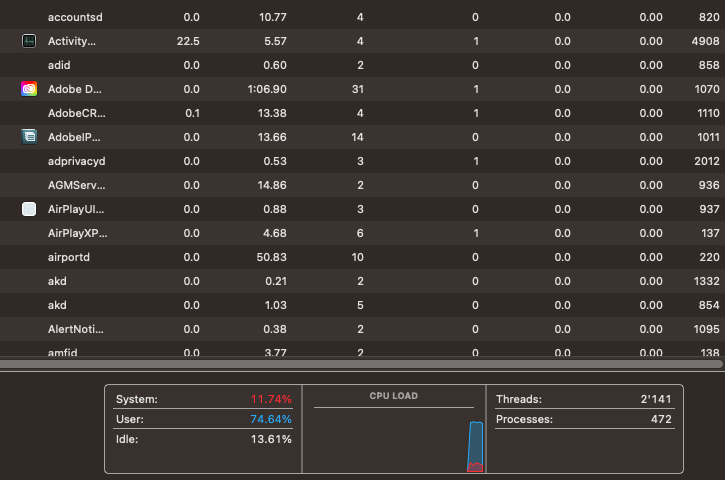725x480 pixels.
Task: Select the Adobe D... process name
Action: (x=74, y=89)
